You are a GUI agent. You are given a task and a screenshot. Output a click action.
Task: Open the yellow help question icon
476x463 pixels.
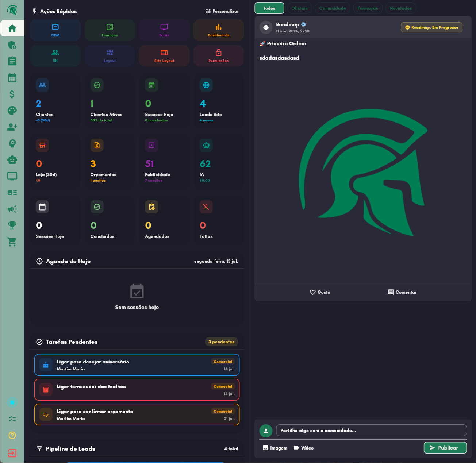pos(12,435)
